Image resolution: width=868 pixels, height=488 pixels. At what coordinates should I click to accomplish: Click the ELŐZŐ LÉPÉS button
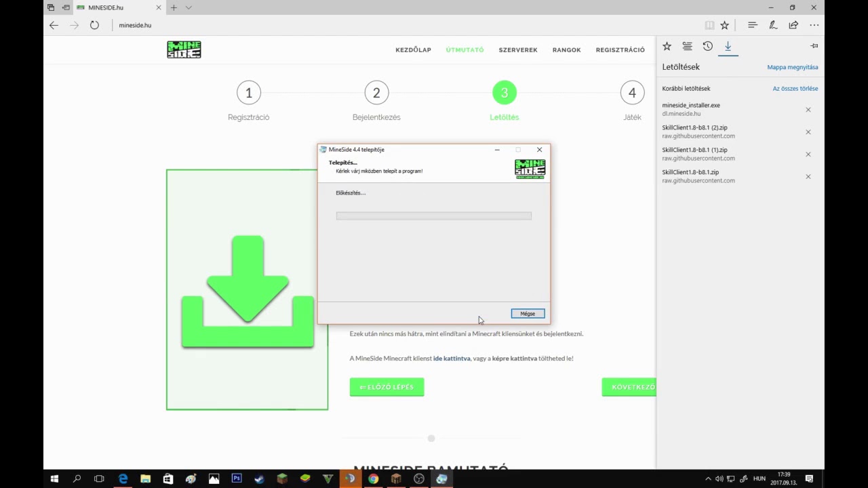coord(387,387)
